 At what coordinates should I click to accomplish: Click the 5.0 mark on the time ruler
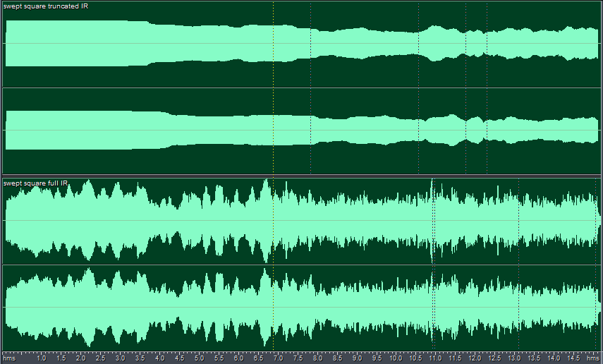(x=199, y=358)
